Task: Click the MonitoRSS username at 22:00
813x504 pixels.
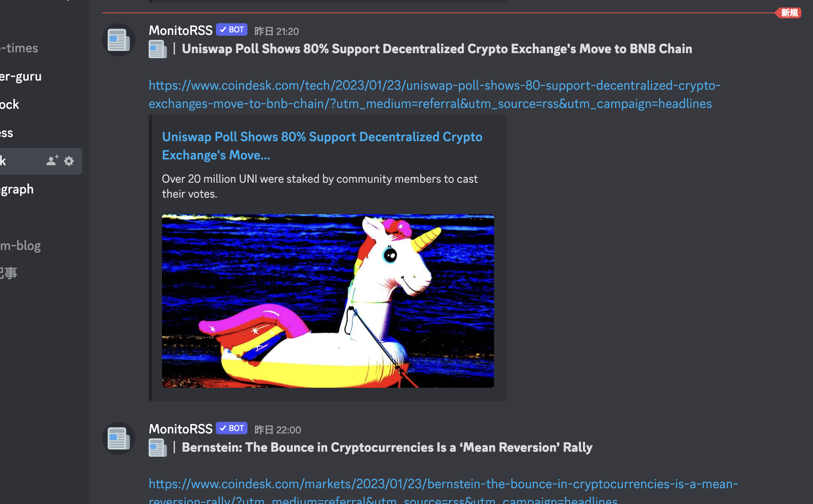Action: pyautogui.click(x=181, y=429)
